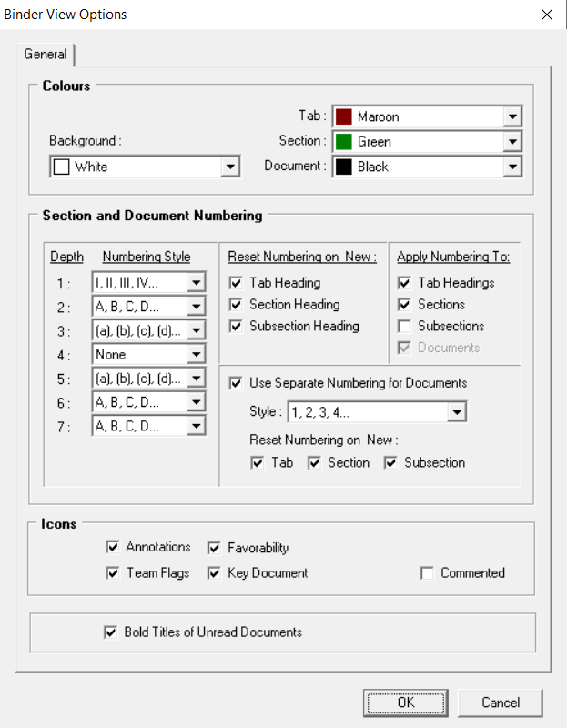
Task: Toggle document numbering reset on Section checkbox
Action: pyautogui.click(x=314, y=463)
